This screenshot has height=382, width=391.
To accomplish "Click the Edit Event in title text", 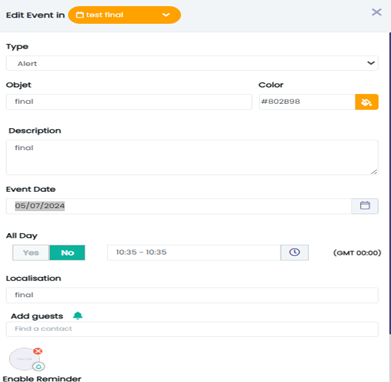I will click(x=35, y=15).
